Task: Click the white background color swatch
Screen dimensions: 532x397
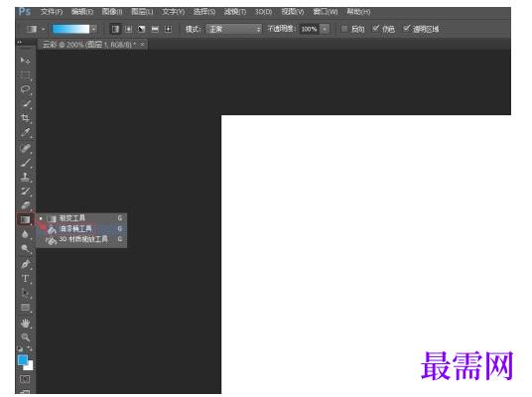Action: pos(30,366)
